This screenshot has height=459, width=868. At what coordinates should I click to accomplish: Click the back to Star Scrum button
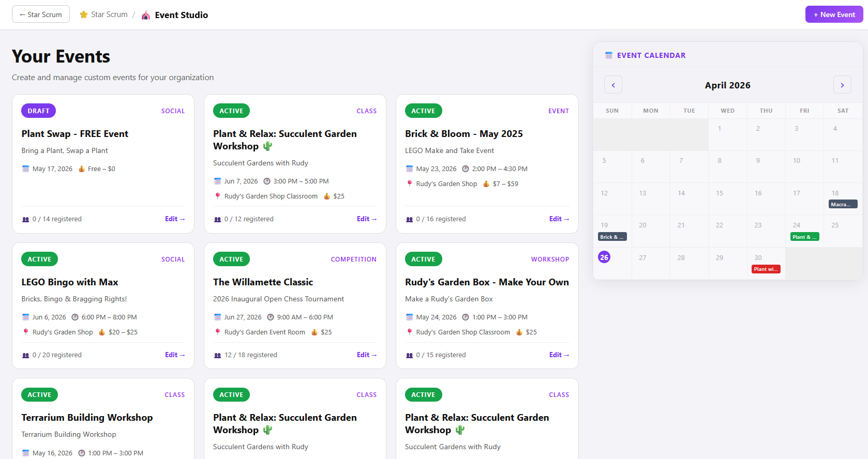[x=41, y=14]
